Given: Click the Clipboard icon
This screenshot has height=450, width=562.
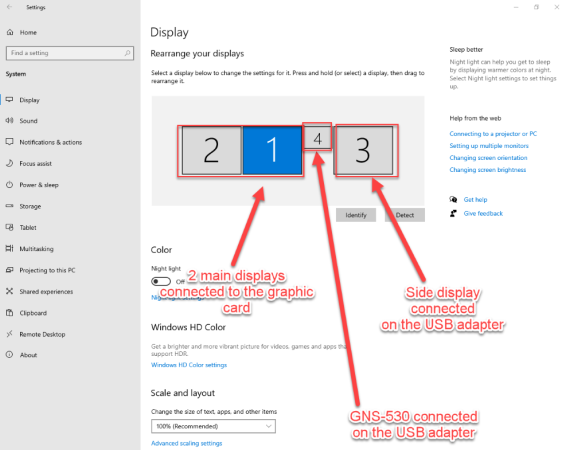Looking at the screenshot, I should tap(10, 313).
